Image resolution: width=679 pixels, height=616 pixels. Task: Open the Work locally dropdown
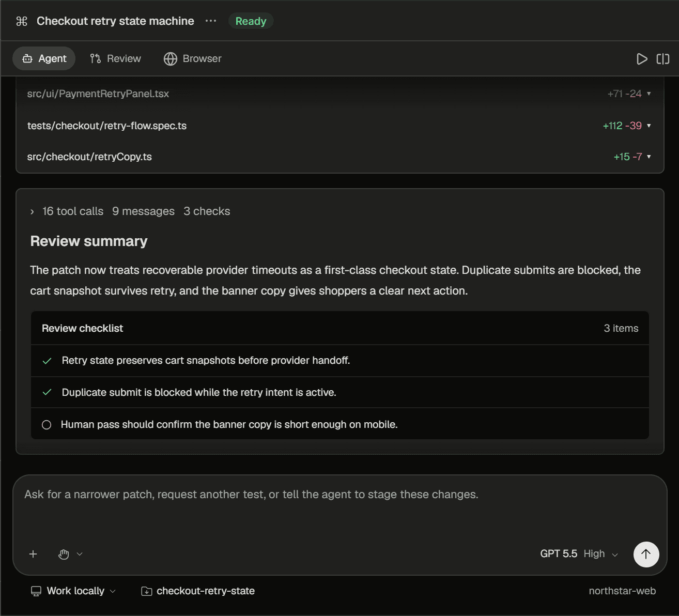pyautogui.click(x=73, y=591)
